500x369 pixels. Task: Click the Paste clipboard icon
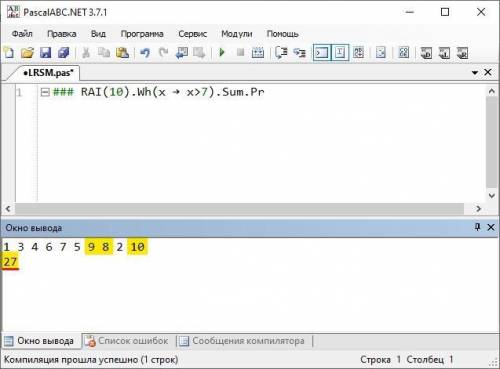[x=122, y=53]
